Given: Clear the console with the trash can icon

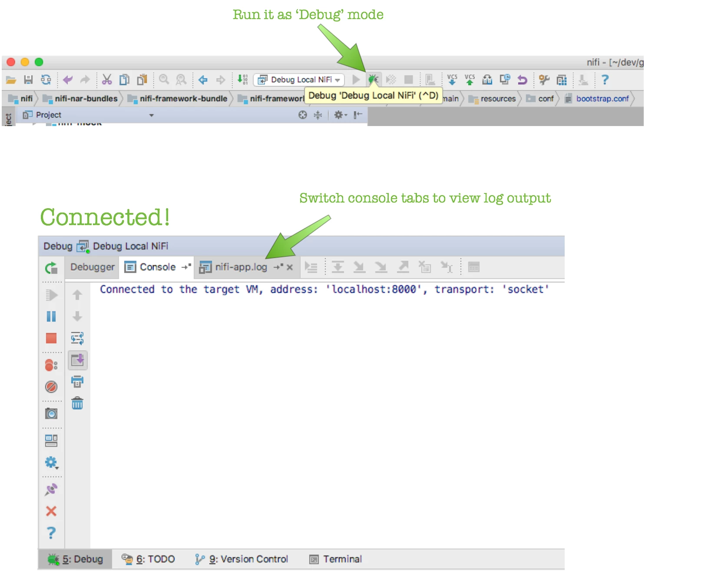Looking at the screenshot, I should [x=77, y=403].
